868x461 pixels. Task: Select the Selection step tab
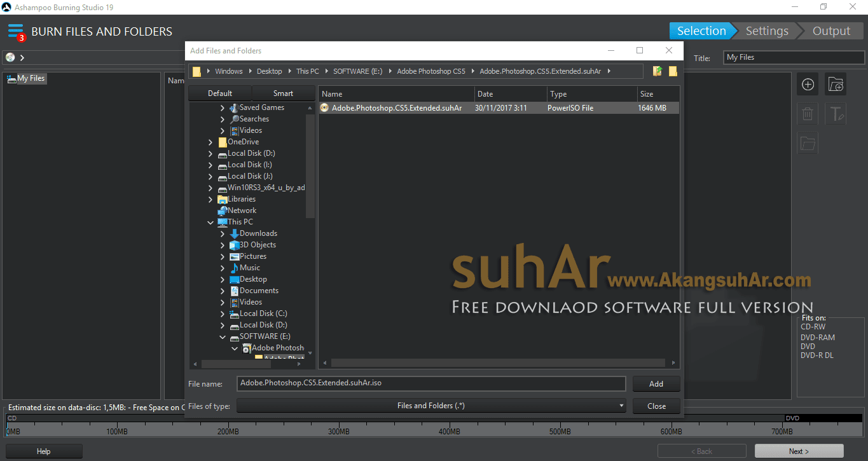pos(701,31)
